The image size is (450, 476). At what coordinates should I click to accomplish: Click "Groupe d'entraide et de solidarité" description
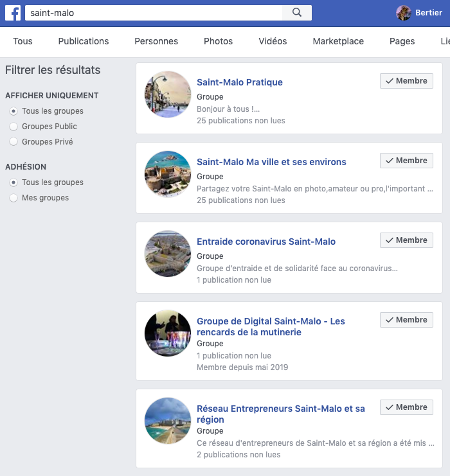point(297,269)
